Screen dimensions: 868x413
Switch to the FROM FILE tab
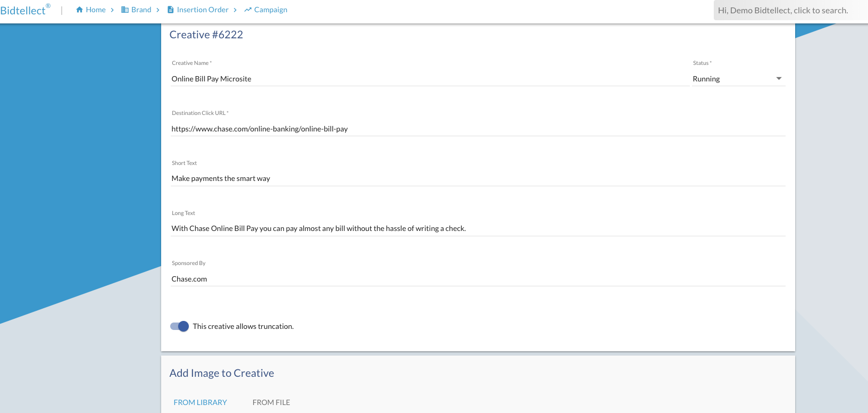click(x=271, y=402)
